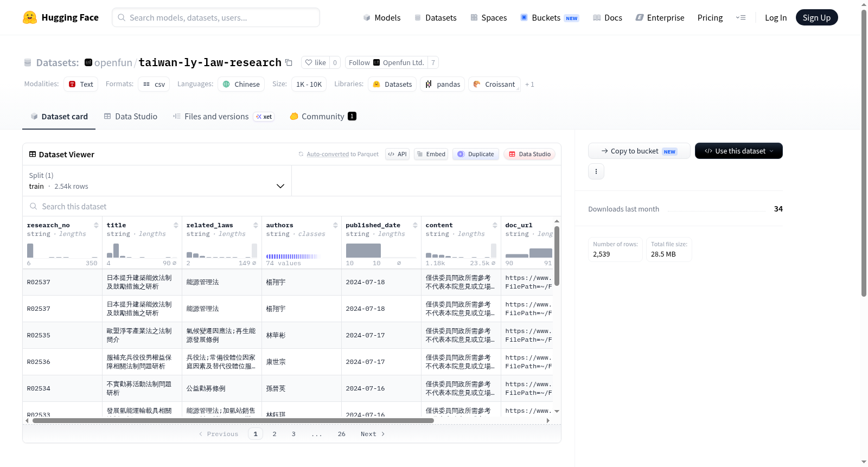Open the API button in Dataset Viewer
This screenshot has height=467, width=868.
point(397,154)
